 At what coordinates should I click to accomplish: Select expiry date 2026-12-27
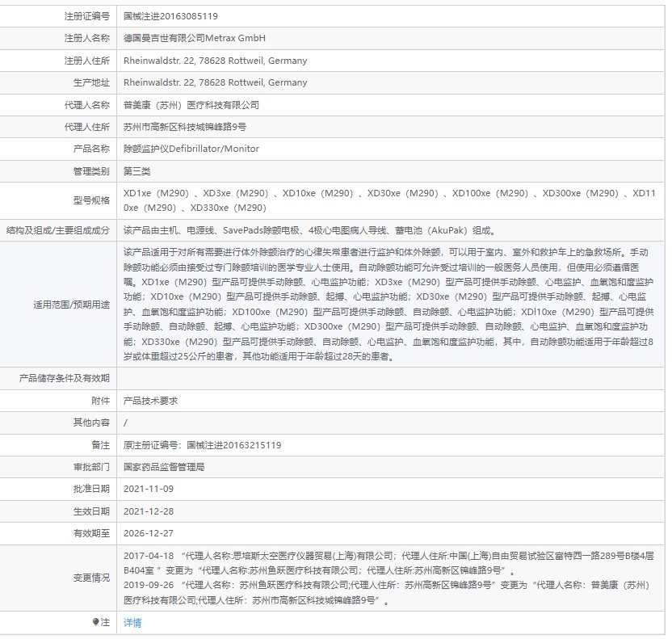(x=149, y=532)
